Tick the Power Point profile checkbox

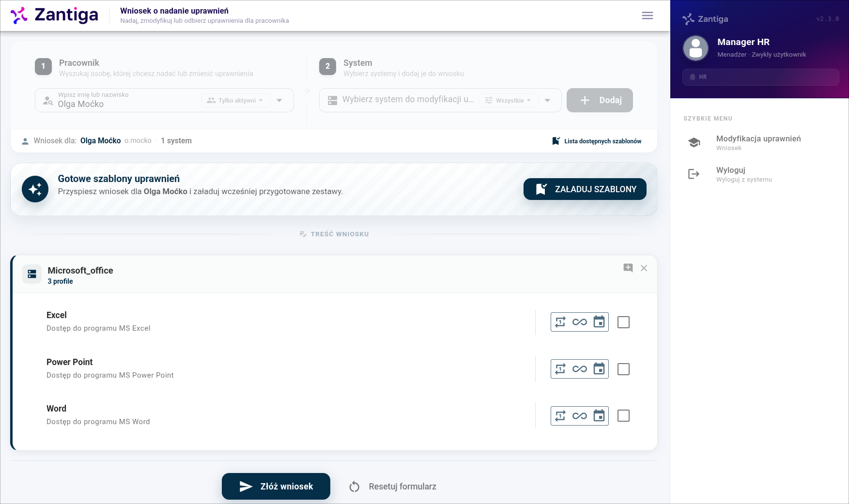coord(623,369)
